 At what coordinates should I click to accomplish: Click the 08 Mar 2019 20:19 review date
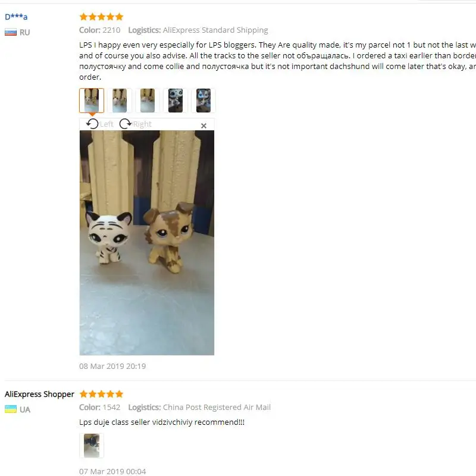pyautogui.click(x=112, y=366)
